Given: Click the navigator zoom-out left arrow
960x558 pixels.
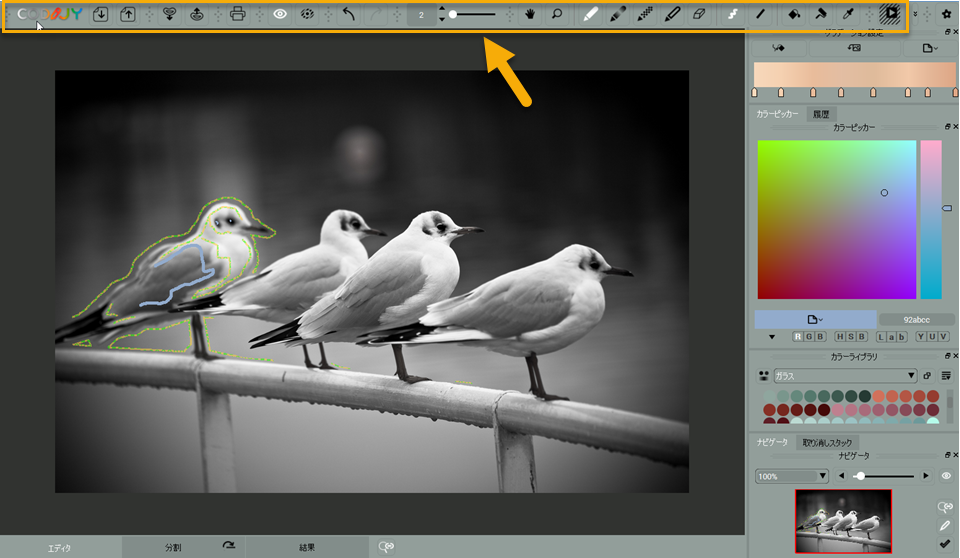Looking at the screenshot, I should [841, 476].
